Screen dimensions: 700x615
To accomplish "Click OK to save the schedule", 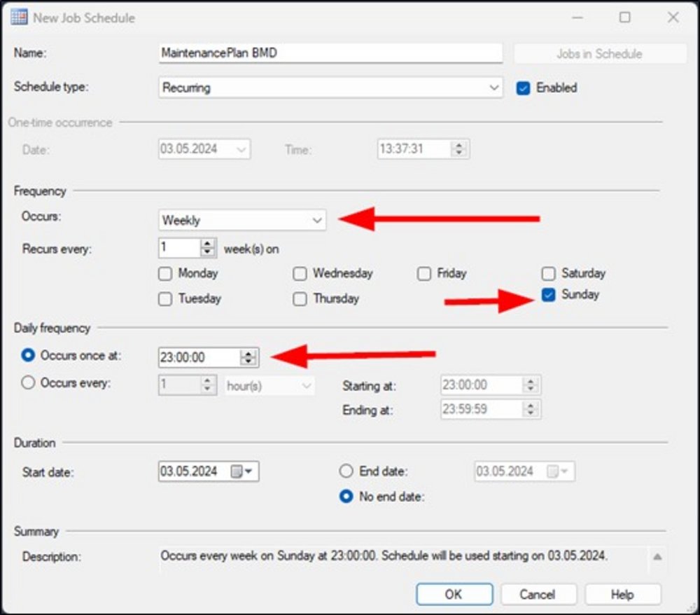I will [x=453, y=594].
